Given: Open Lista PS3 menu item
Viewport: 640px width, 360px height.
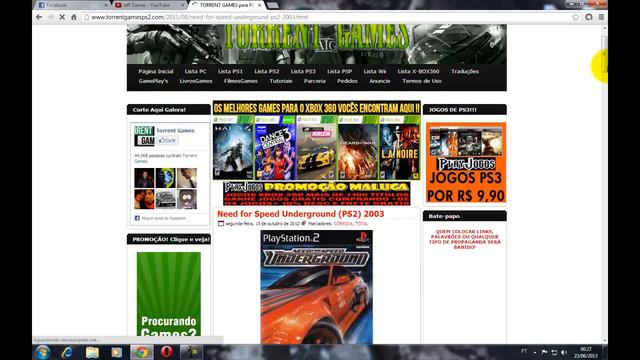Looking at the screenshot, I should [x=303, y=71].
